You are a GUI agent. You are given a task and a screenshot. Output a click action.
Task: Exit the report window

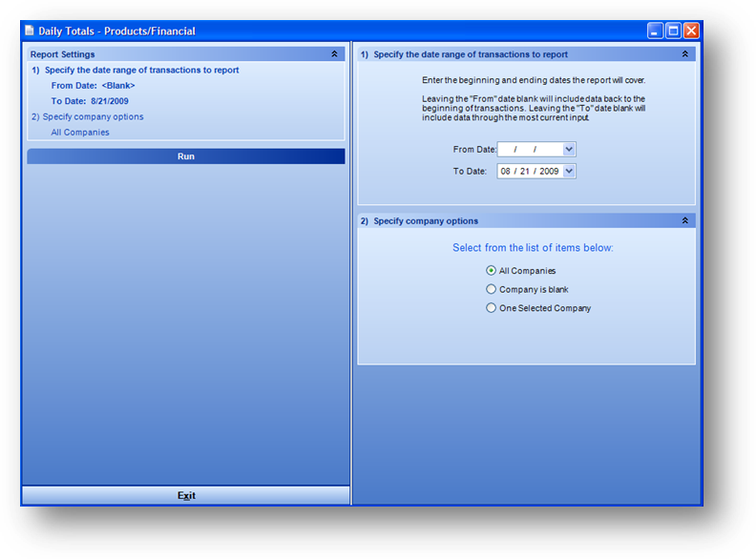click(x=186, y=495)
